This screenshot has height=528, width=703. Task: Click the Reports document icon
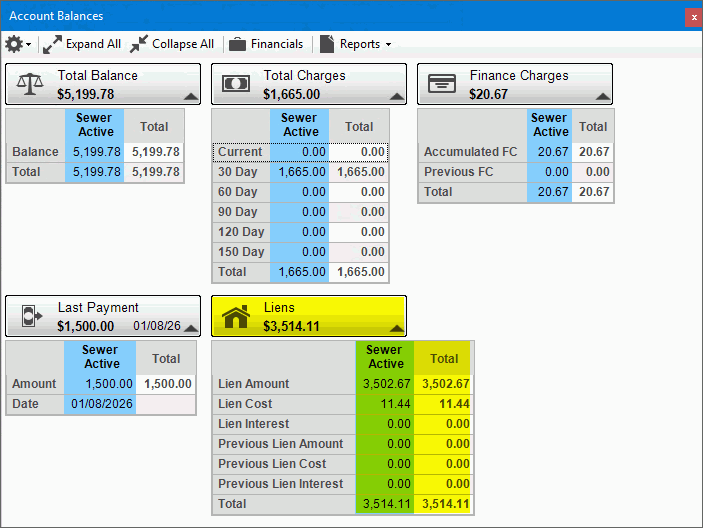click(327, 44)
